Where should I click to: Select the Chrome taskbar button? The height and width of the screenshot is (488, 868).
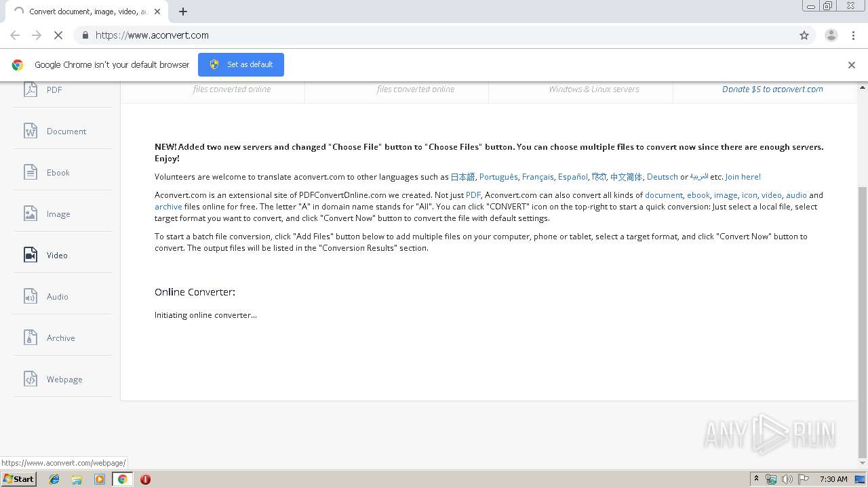(x=122, y=479)
